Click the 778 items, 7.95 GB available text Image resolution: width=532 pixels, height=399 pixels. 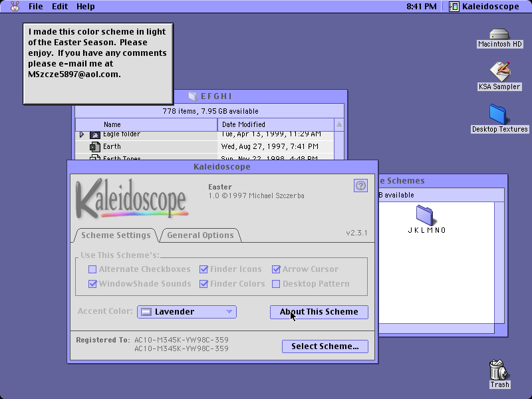click(x=210, y=111)
